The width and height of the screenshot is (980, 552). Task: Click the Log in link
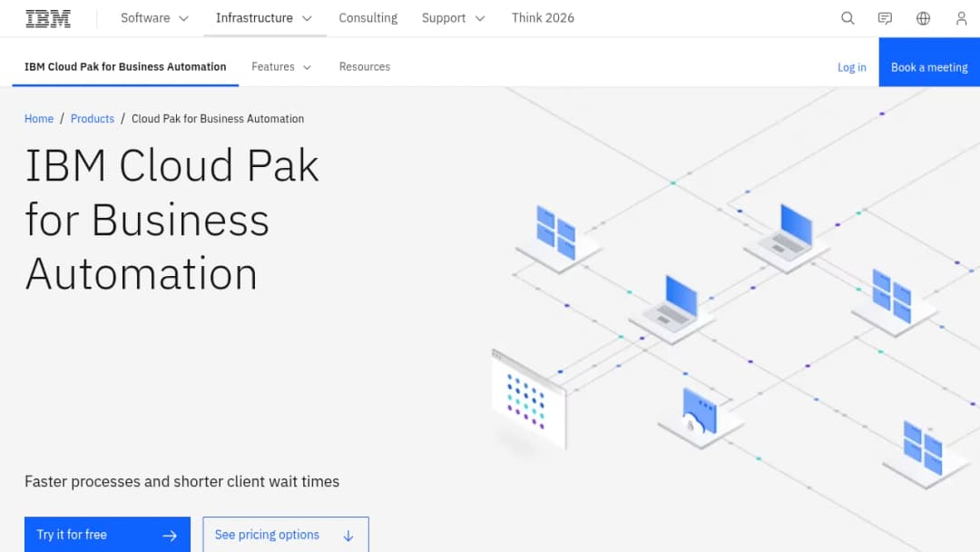click(851, 67)
